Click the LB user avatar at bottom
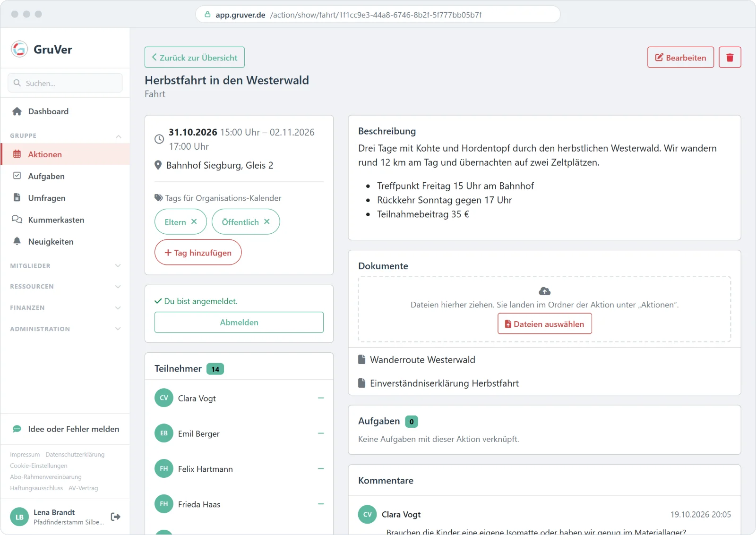The width and height of the screenshot is (756, 535). click(19, 517)
